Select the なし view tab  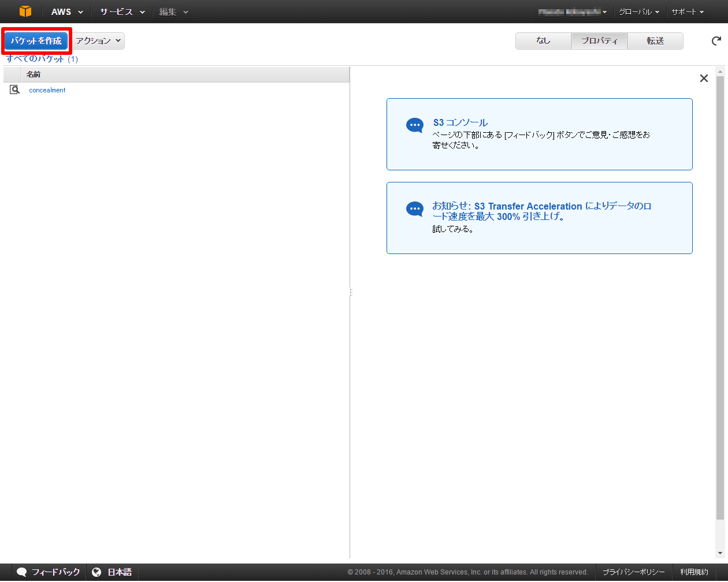tap(543, 41)
